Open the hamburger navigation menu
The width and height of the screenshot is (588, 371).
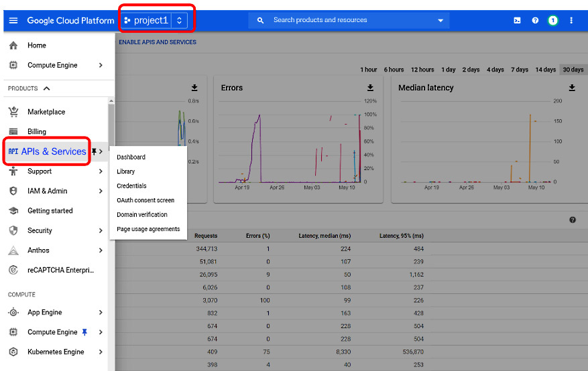(x=13, y=20)
